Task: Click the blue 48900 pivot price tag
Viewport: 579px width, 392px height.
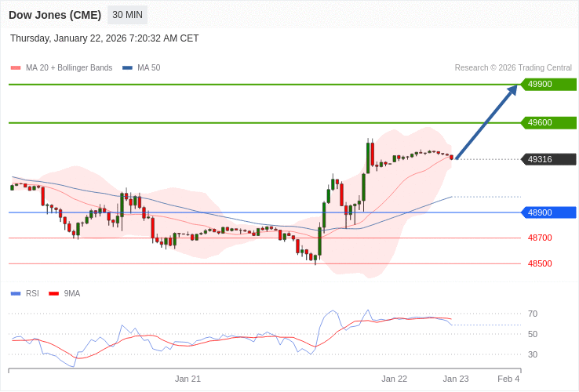Action: [548, 212]
